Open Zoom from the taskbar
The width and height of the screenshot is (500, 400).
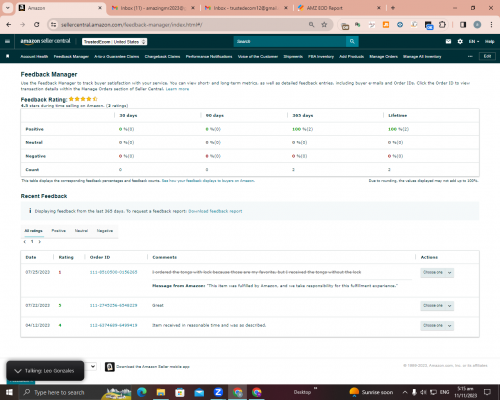[218, 392]
